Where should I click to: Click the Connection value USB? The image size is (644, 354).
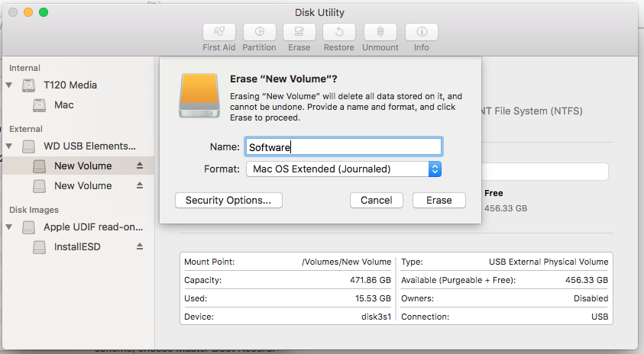[x=600, y=317]
